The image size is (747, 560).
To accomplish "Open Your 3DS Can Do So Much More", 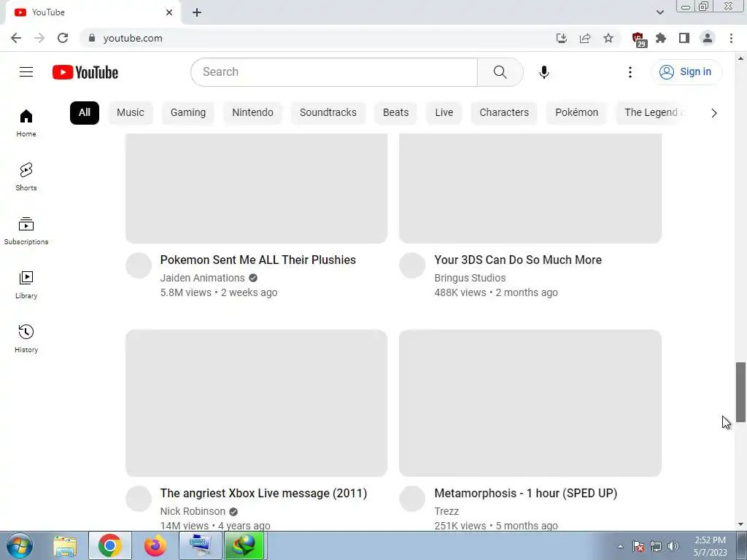I will tap(518, 260).
